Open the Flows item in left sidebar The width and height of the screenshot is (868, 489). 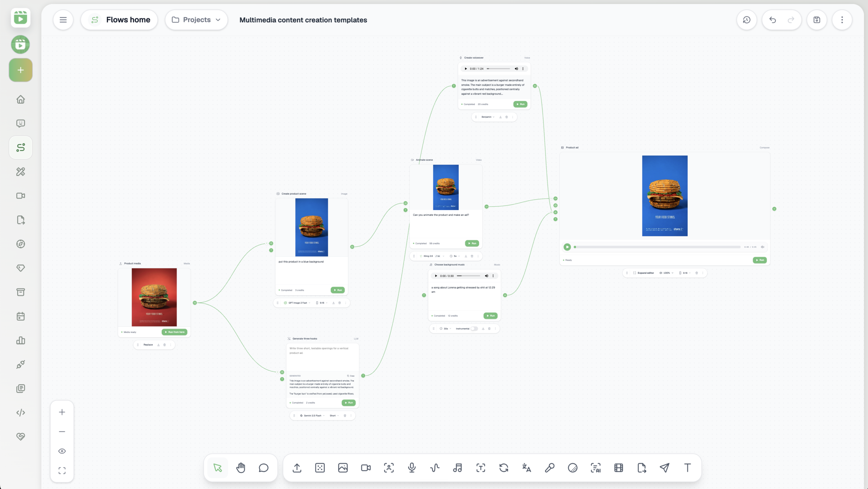tap(21, 147)
